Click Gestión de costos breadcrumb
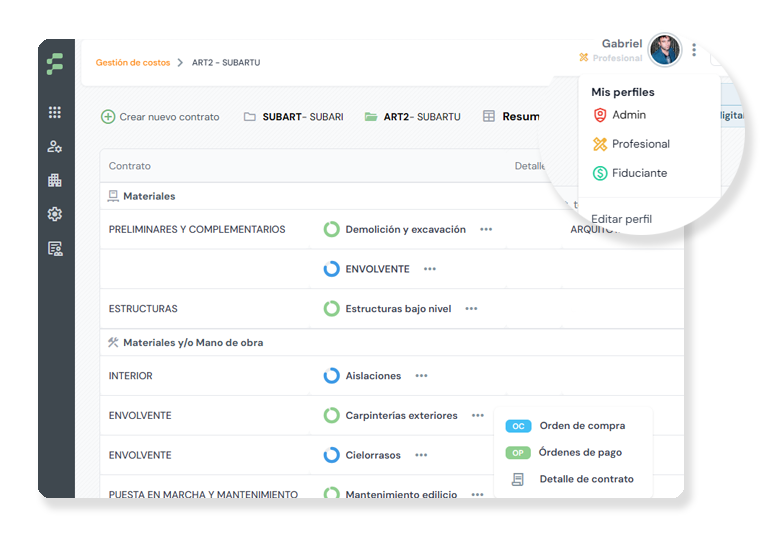The width and height of the screenshot is (770, 534). pyautogui.click(x=133, y=63)
